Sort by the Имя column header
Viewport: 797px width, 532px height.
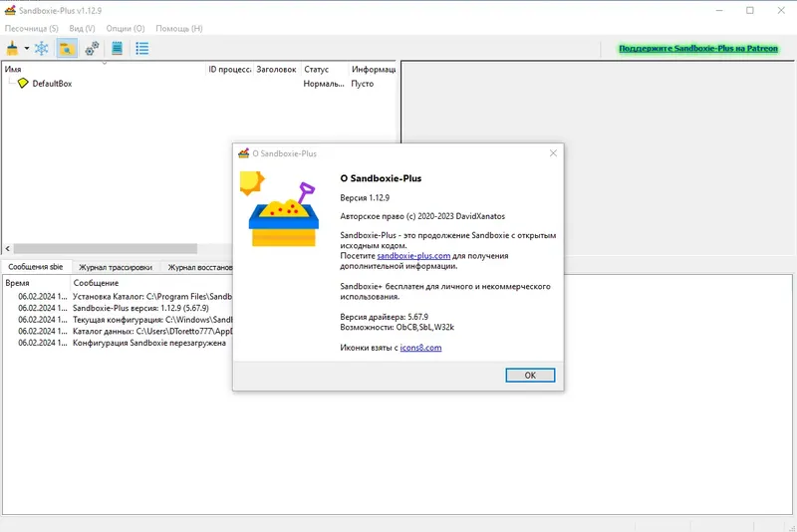coord(104,69)
